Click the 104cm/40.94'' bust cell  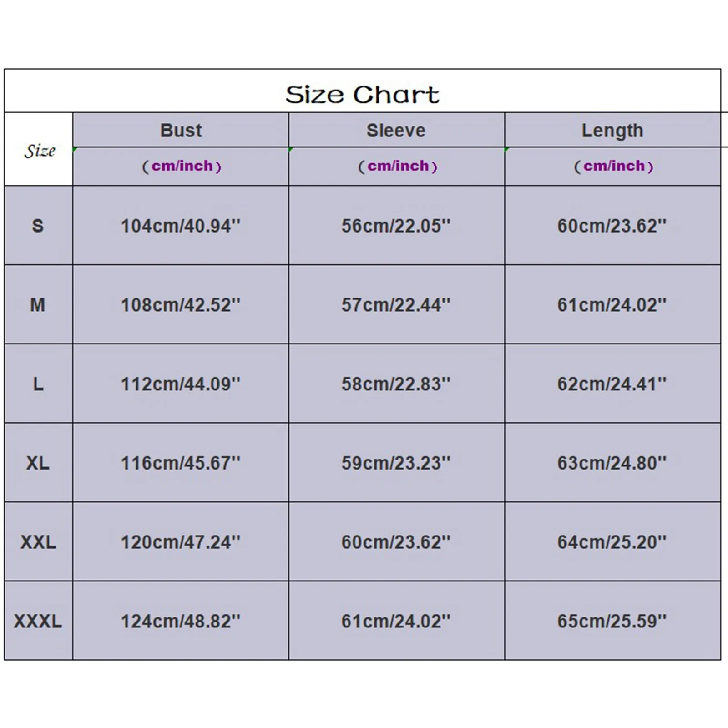[180, 226]
